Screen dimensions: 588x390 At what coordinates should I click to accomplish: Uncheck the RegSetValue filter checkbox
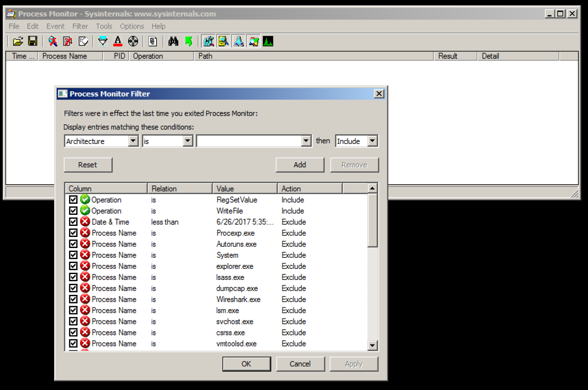tap(73, 200)
